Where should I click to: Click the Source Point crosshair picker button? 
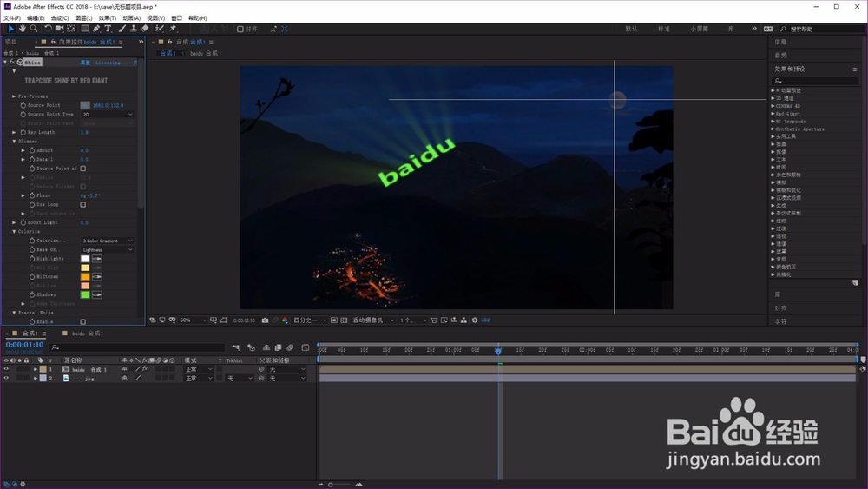(85, 105)
